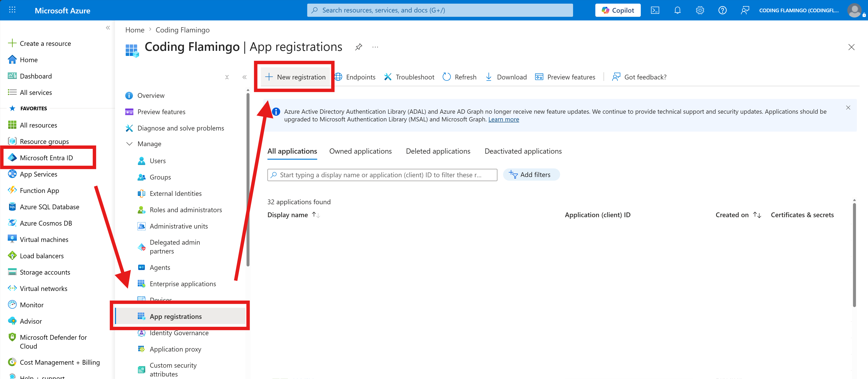Open All services
Viewport: 868px width, 379px height.
(30, 92)
